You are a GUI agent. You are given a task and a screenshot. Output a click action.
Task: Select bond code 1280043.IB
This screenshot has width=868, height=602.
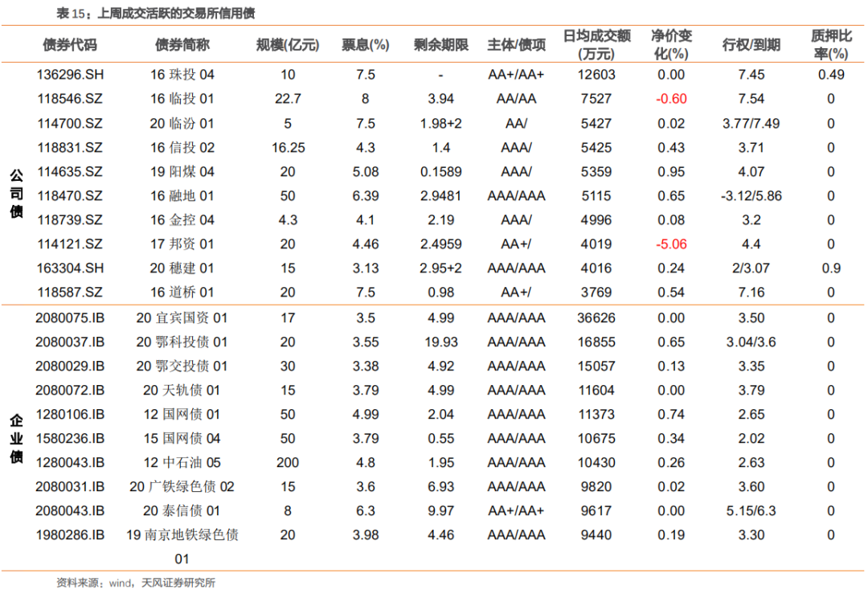pos(70,462)
